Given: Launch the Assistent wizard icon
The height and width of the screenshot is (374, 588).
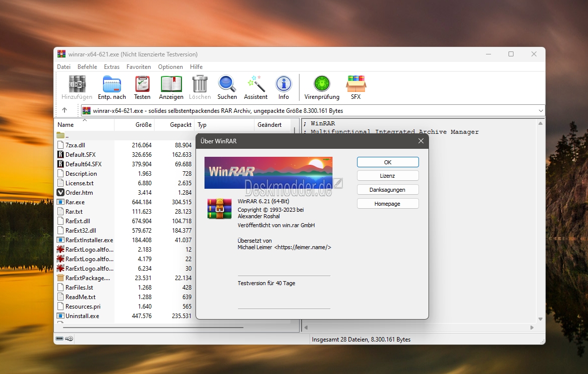Looking at the screenshot, I should [256, 84].
